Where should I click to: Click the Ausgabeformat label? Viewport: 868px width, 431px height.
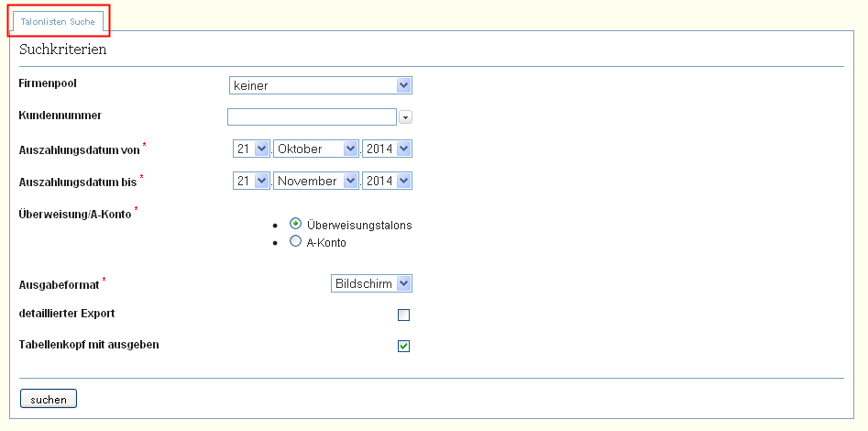(60, 285)
